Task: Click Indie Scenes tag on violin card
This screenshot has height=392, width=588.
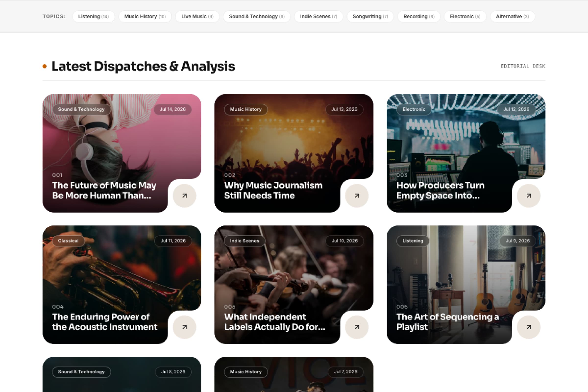Action: click(x=245, y=241)
